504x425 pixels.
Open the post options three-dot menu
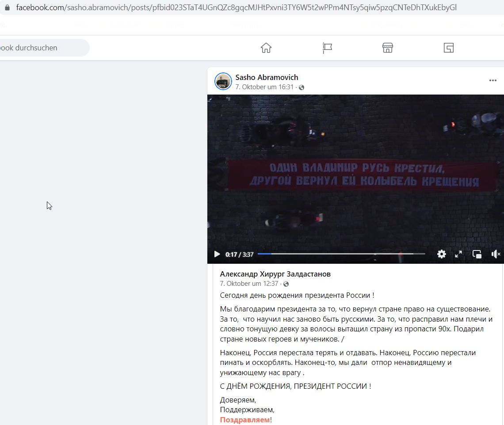tap(493, 80)
